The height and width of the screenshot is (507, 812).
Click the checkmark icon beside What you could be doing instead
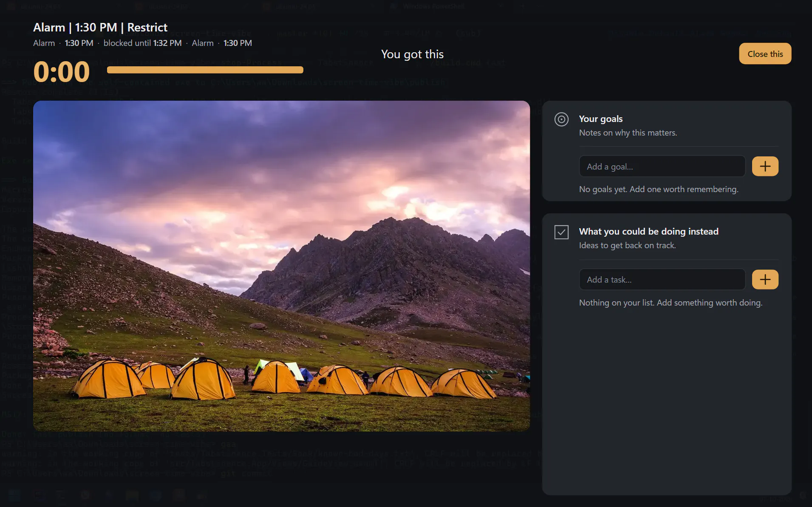pos(561,232)
